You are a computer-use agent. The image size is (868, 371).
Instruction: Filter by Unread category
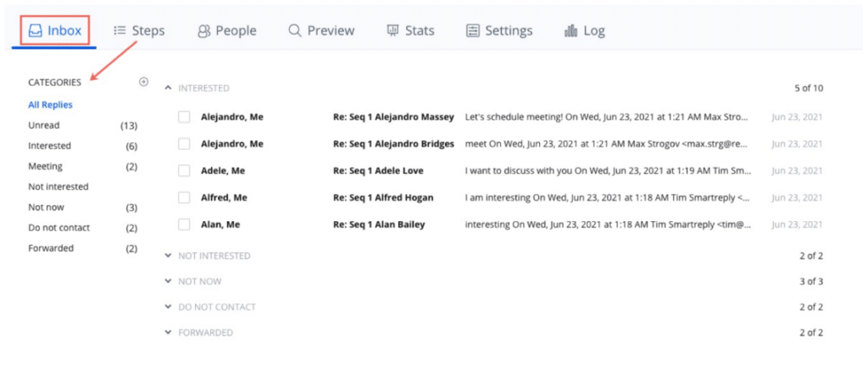[x=44, y=125]
